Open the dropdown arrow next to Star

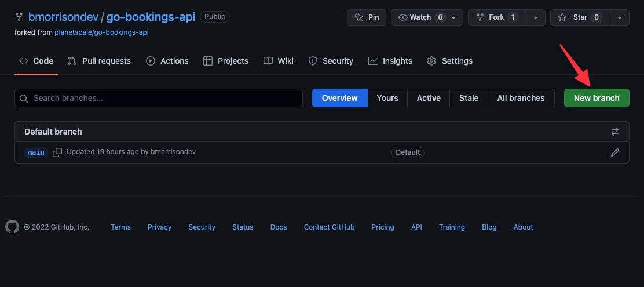point(620,17)
